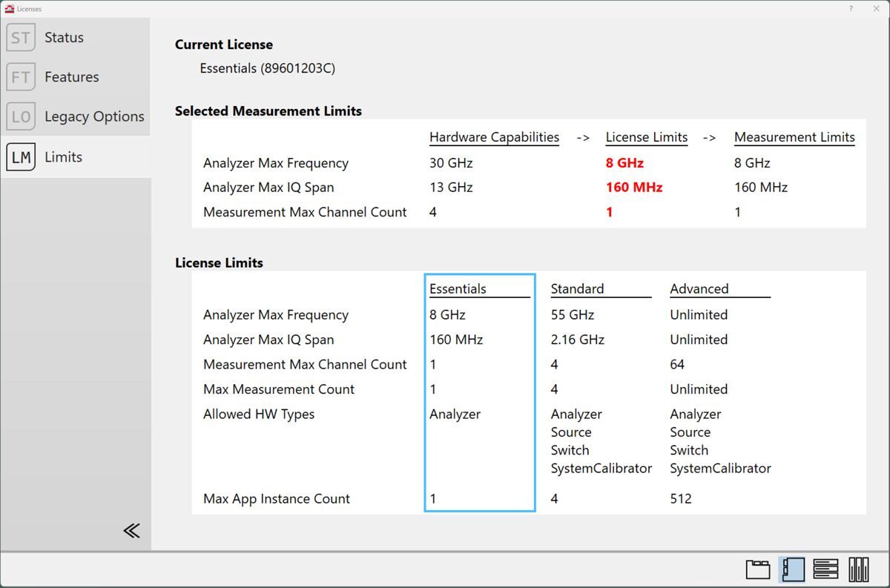The height and width of the screenshot is (588, 890).
Task: Click the Standard Max App Instance Count 4
Action: tap(555, 499)
